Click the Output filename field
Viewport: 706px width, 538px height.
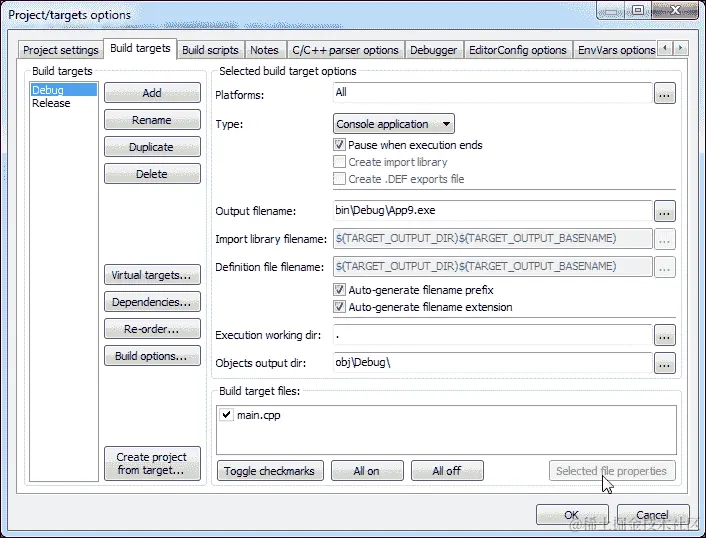(493, 211)
